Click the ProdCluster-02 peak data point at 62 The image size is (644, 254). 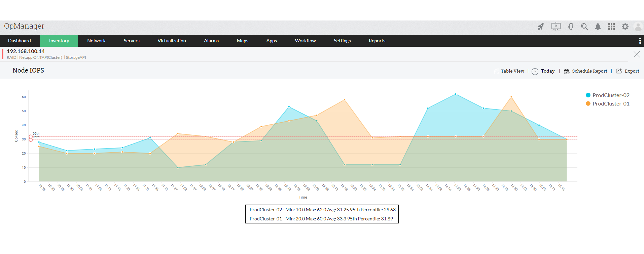pos(456,94)
